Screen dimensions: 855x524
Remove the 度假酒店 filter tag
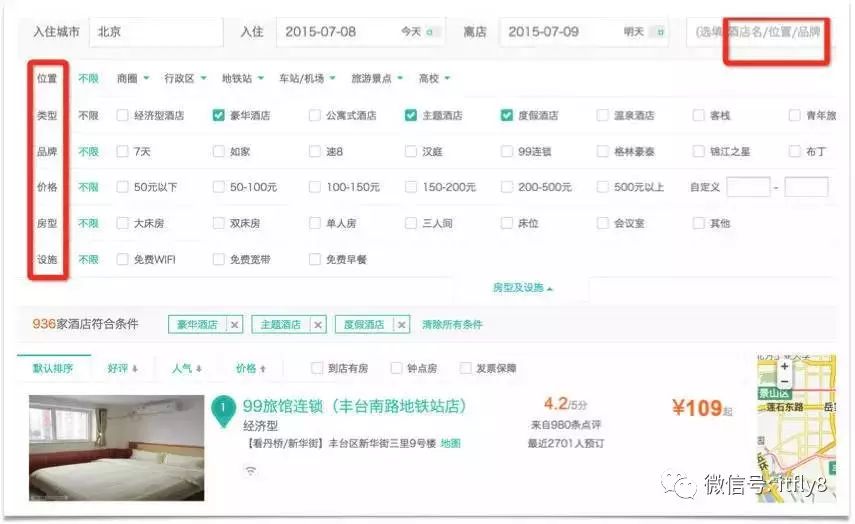coord(401,325)
